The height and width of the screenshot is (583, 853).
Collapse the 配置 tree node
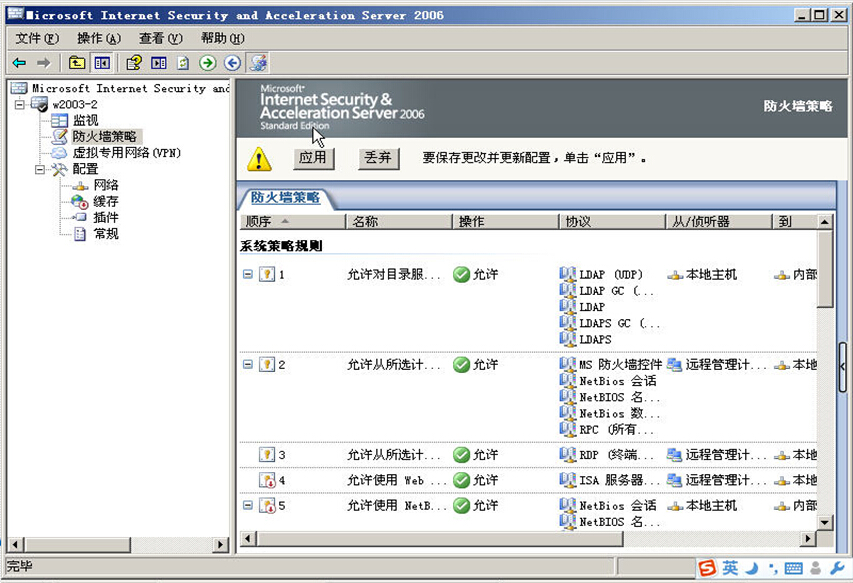click(40, 169)
